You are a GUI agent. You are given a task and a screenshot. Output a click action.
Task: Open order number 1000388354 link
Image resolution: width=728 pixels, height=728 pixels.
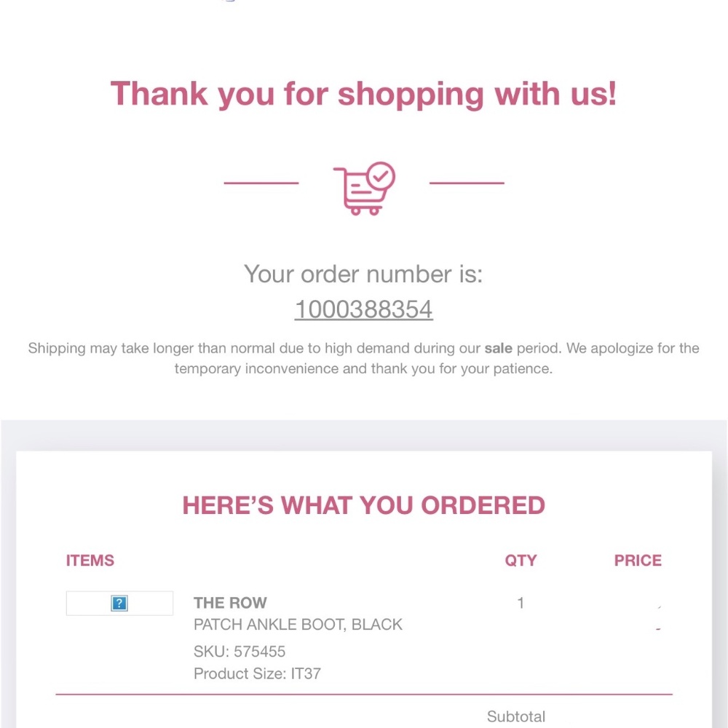click(x=363, y=309)
